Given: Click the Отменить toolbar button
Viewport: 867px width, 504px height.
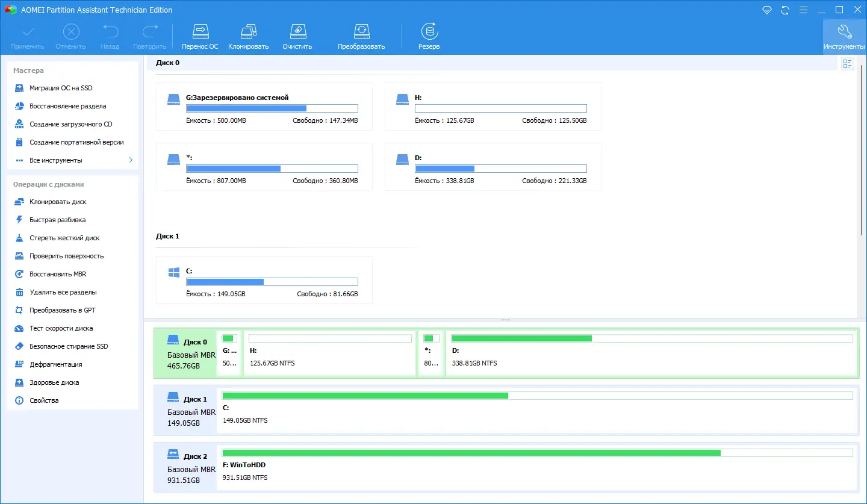Looking at the screenshot, I should coord(71,37).
